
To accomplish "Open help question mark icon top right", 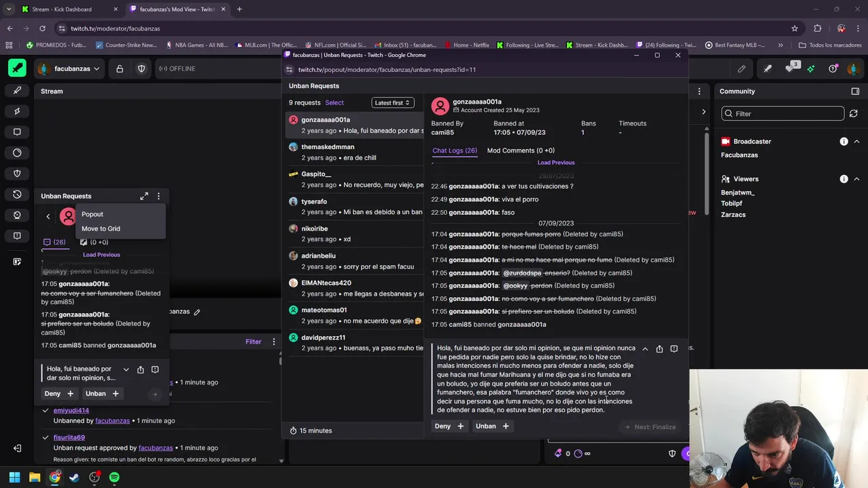I will point(833,68).
